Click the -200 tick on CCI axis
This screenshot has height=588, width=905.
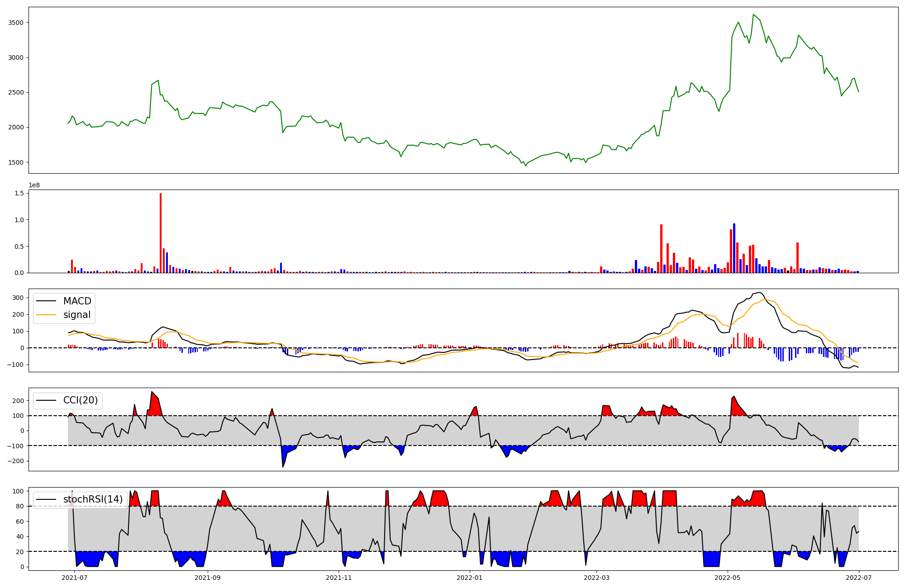pos(17,461)
